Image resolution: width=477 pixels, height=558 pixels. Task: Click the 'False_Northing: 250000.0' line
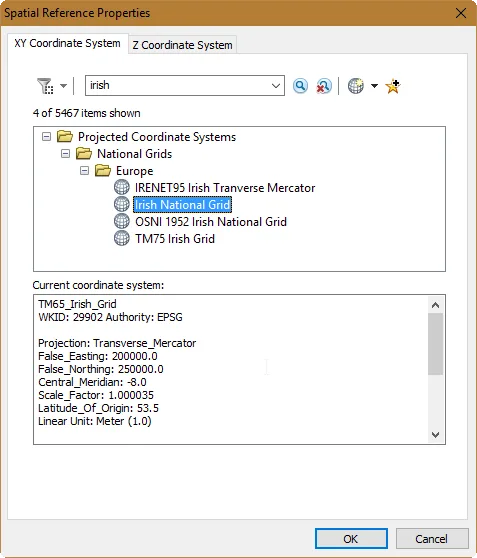click(101, 369)
